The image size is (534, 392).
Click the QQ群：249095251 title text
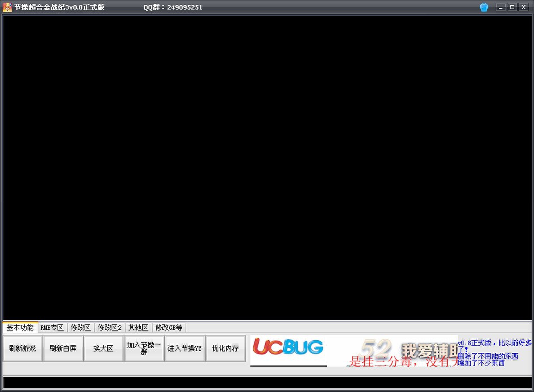(x=173, y=7)
